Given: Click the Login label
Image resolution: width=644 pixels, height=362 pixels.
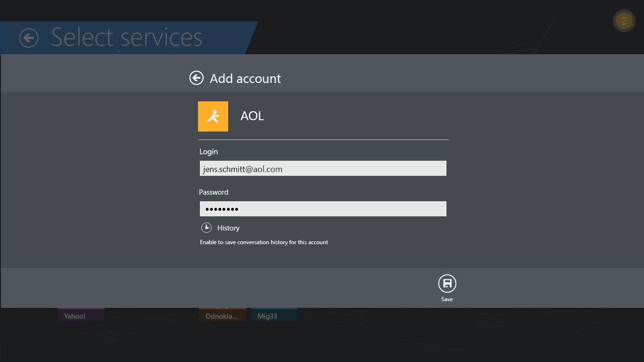Looking at the screenshot, I should (x=209, y=152).
